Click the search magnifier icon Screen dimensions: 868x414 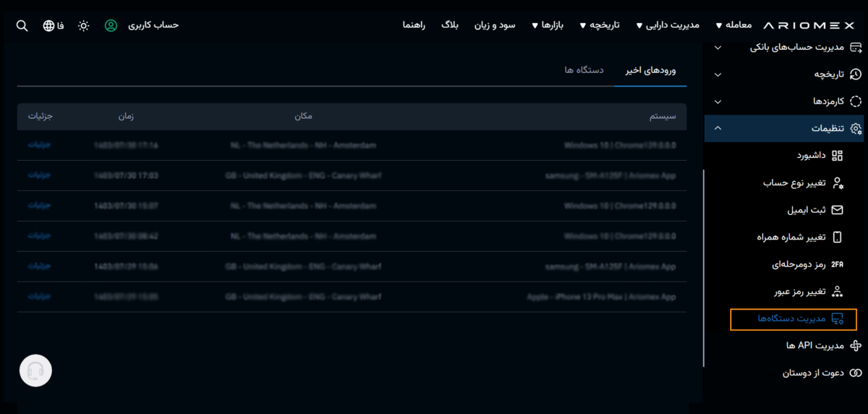22,25
